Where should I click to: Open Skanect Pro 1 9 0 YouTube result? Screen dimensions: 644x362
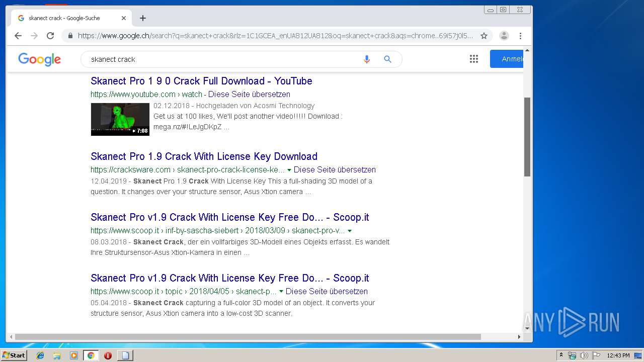[x=201, y=81]
